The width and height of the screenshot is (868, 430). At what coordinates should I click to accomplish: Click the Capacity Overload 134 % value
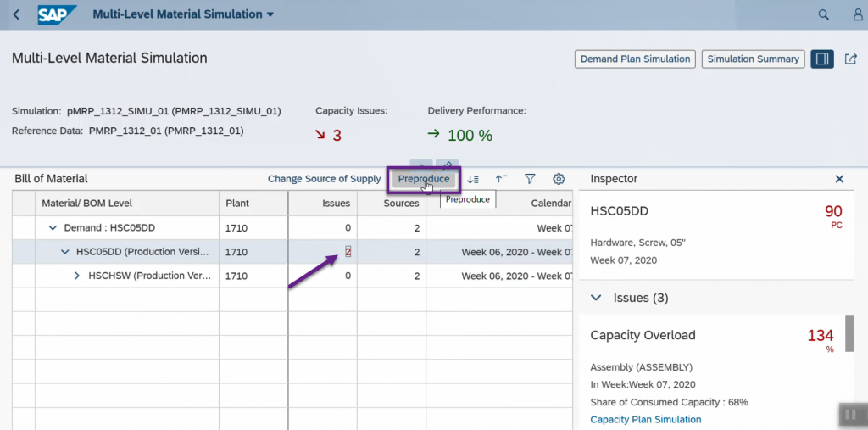[x=821, y=335]
